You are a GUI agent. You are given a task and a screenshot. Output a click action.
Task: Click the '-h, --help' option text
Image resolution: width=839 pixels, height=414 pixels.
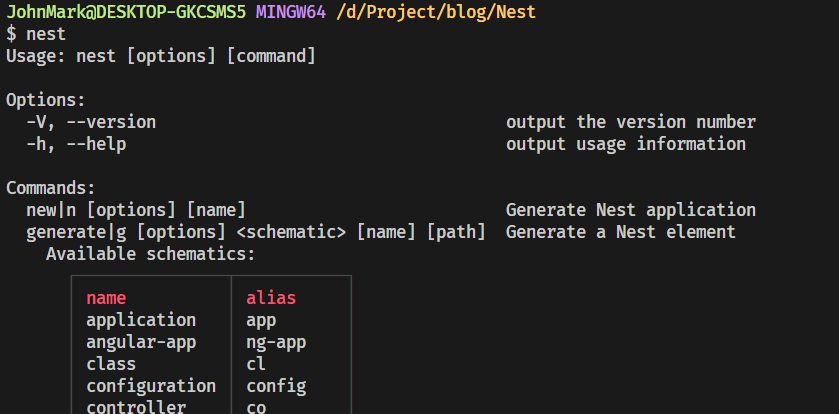(x=76, y=144)
